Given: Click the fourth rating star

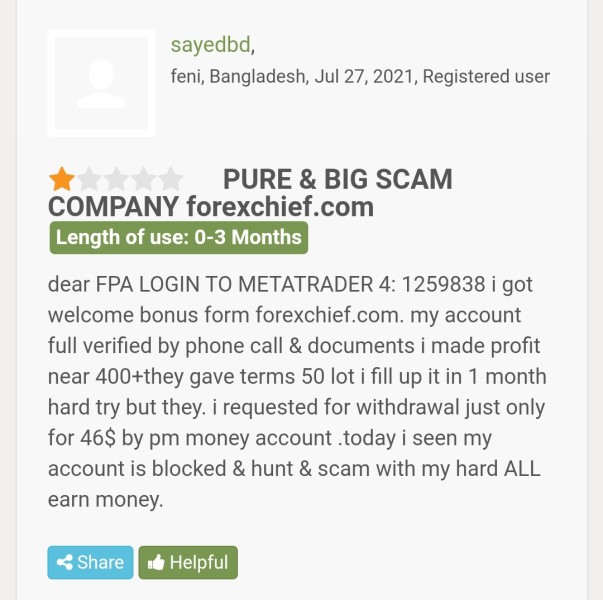Looking at the screenshot, I should point(144,180).
